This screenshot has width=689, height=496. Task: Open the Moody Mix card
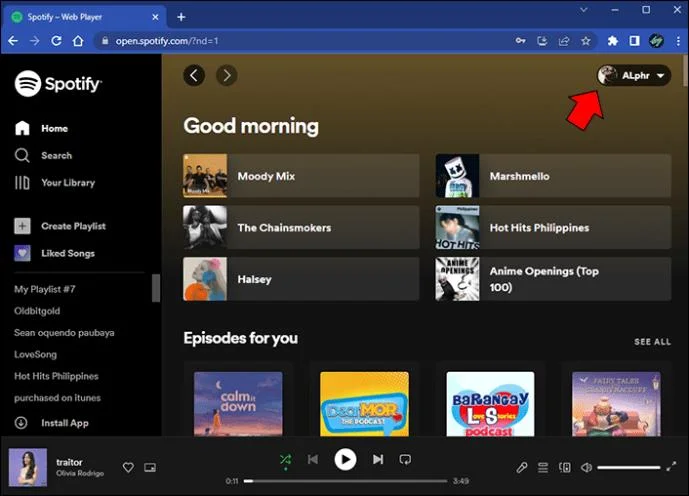301,176
